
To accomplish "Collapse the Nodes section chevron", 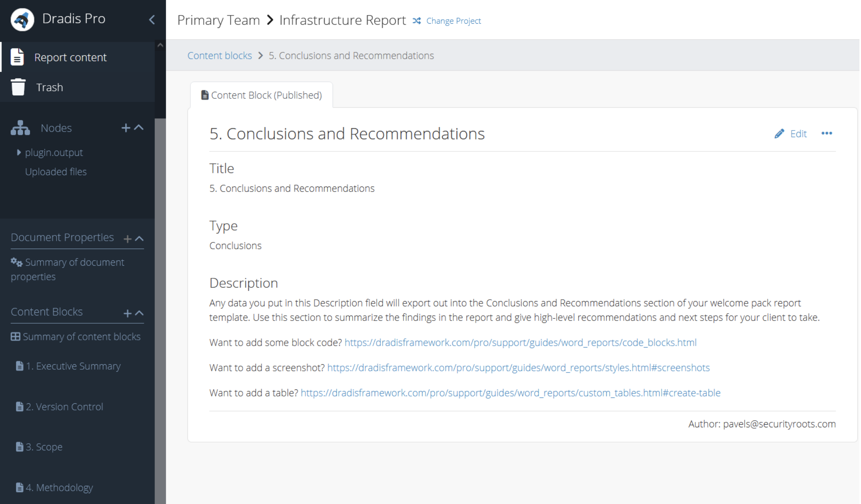I will tap(139, 128).
